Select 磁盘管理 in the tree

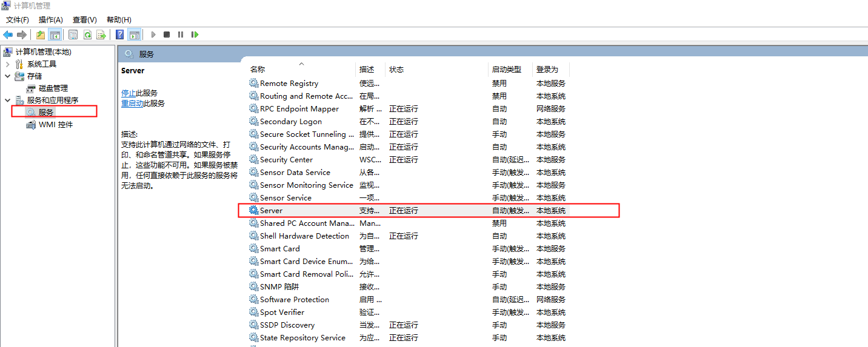(53, 88)
